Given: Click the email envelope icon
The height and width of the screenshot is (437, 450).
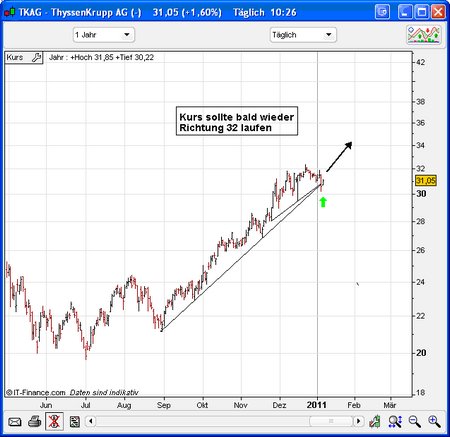Looking at the screenshot, I should pos(14,422).
